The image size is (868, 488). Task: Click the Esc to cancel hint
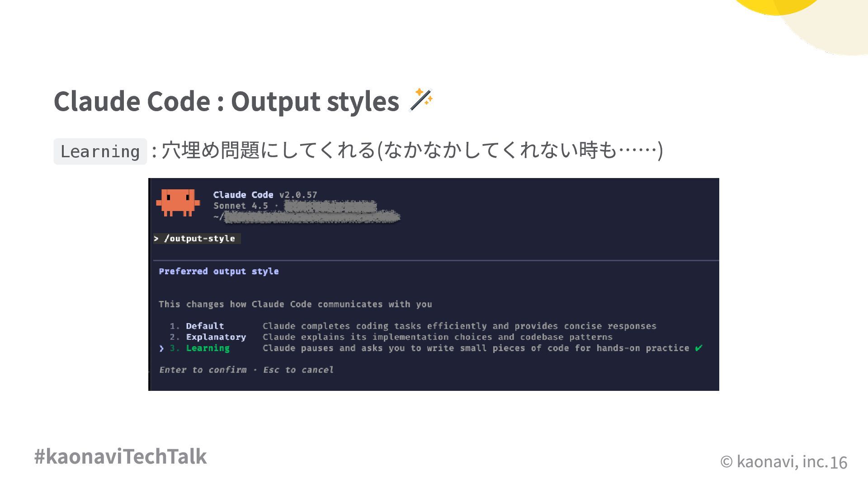(298, 370)
